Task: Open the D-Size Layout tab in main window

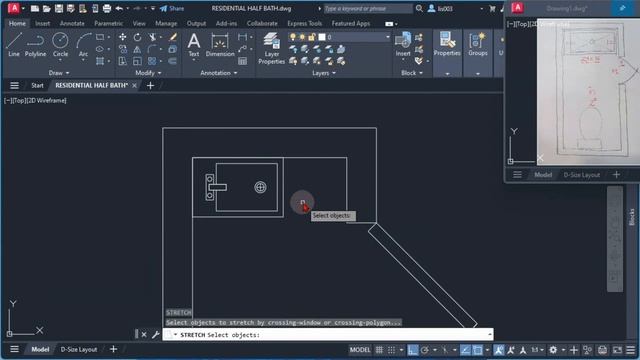Action: tap(79, 349)
